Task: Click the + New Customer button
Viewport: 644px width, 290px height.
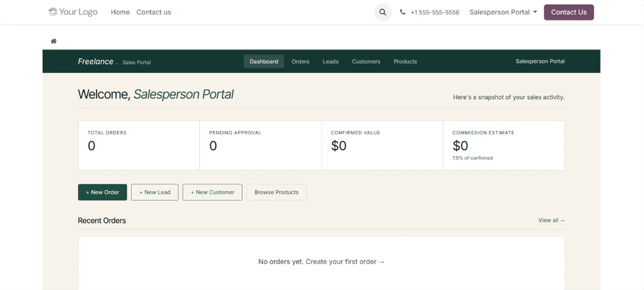Action: tap(213, 192)
